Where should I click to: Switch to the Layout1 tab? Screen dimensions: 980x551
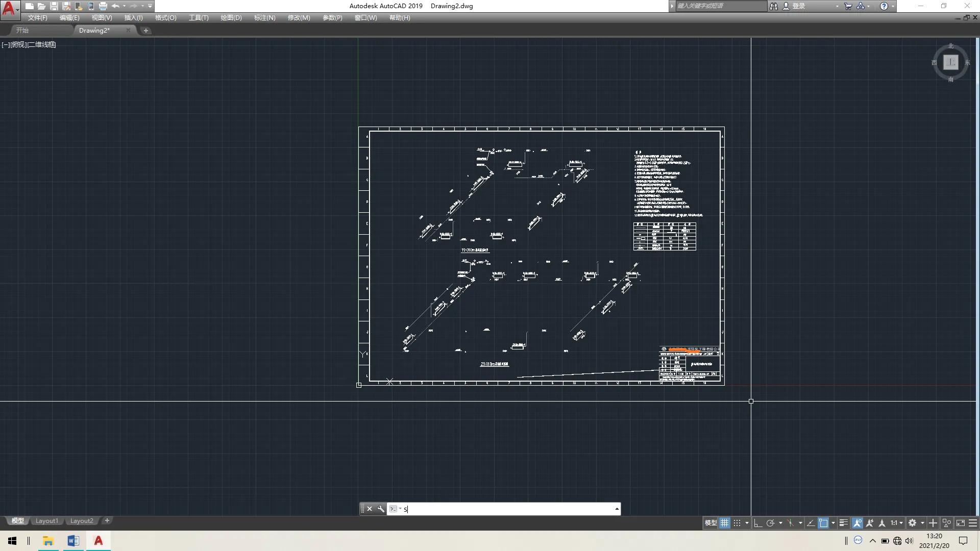point(47,521)
